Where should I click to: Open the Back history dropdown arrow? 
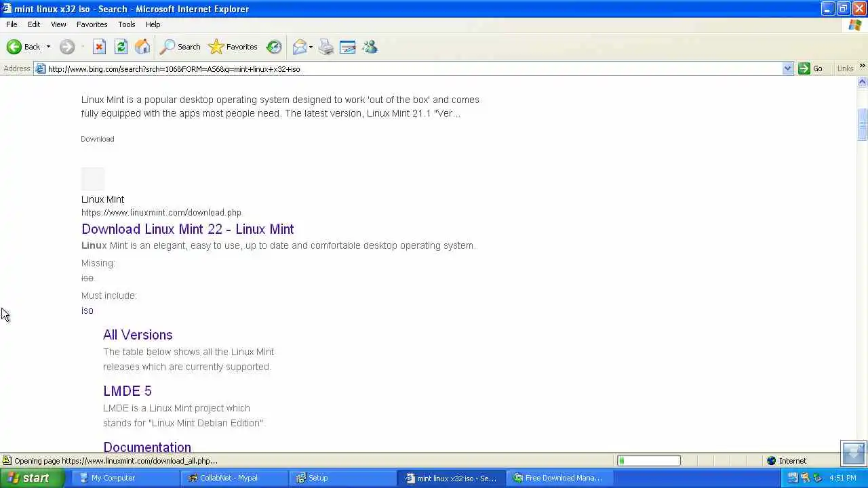tap(48, 47)
